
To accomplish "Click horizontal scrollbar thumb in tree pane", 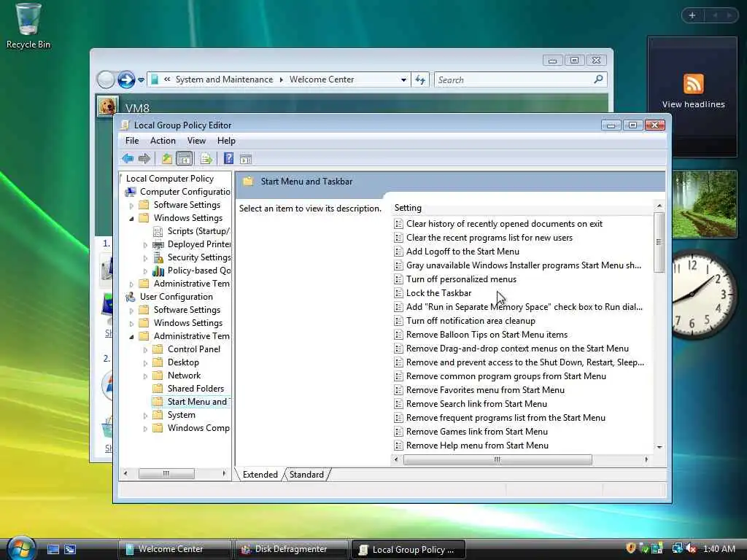I will [166, 473].
